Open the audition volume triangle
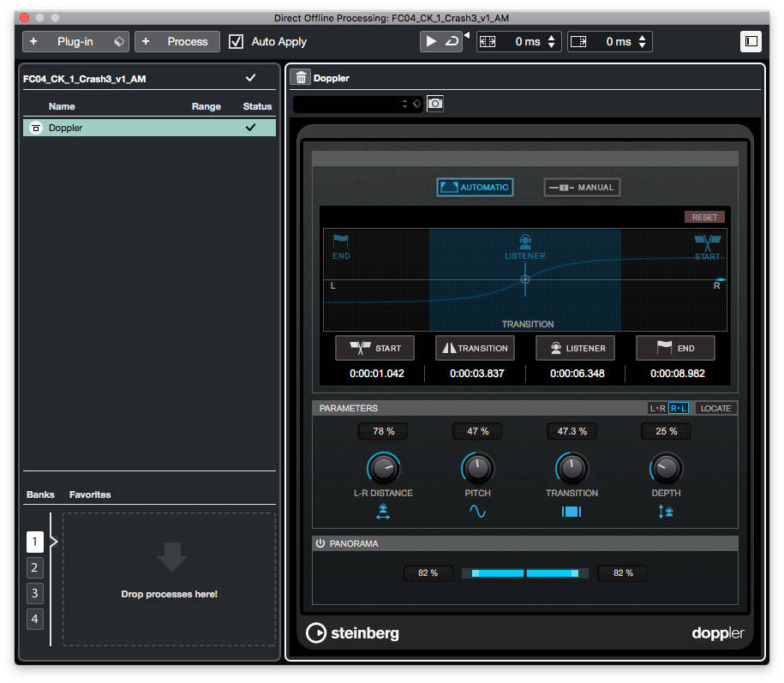 click(x=467, y=35)
